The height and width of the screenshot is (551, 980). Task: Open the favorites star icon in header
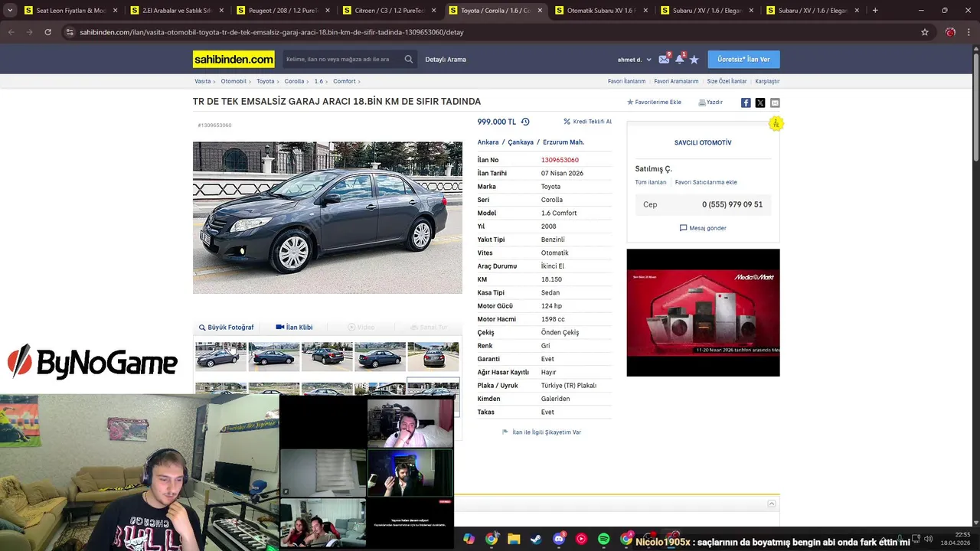(694, 59)
